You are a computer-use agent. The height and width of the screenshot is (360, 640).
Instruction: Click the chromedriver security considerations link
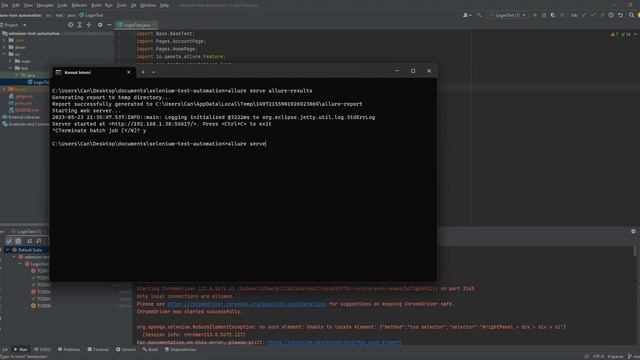coord(247,304)
